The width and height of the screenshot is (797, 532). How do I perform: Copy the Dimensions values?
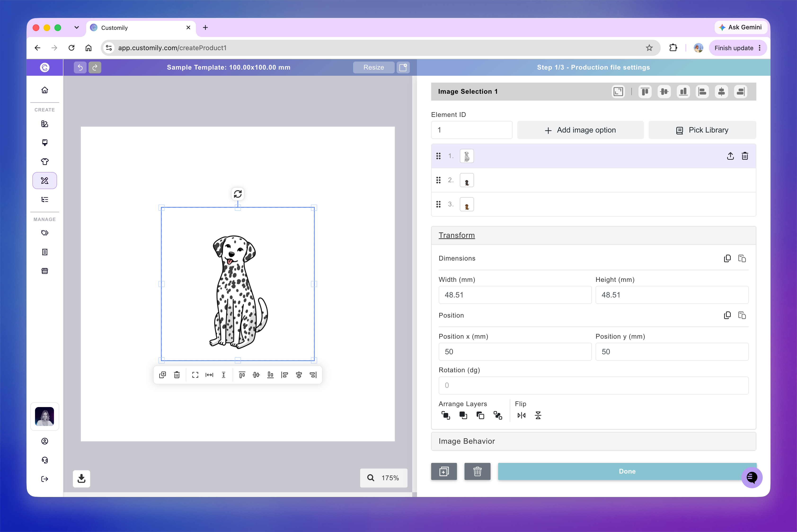pos(727,258)
